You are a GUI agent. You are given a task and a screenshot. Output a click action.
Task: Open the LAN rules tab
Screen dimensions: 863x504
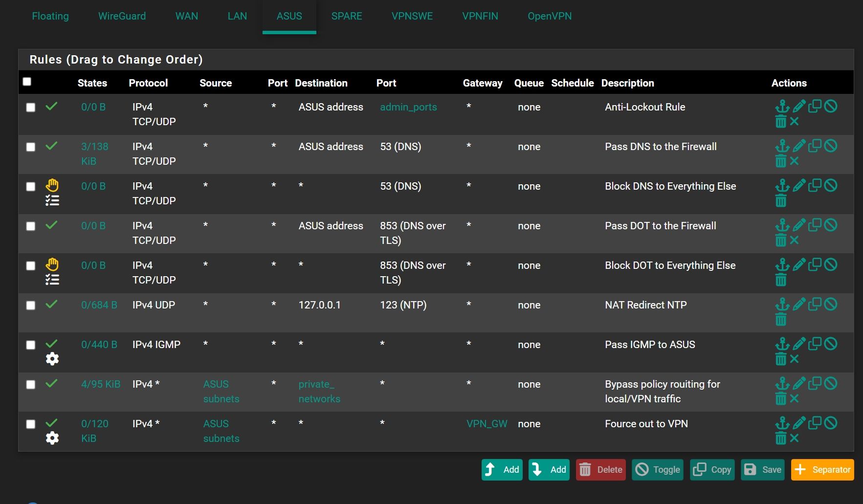pos(237,16)
